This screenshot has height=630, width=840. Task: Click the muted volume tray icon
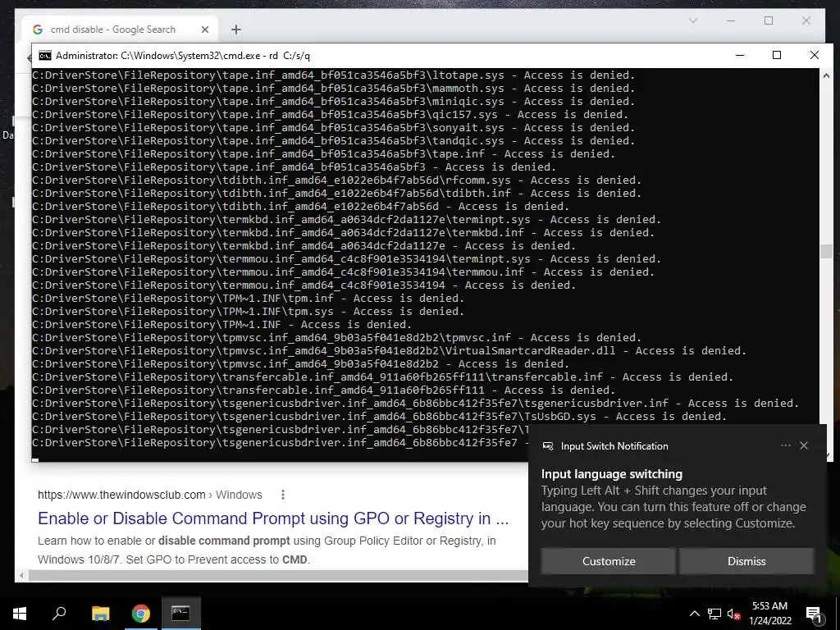point(733,614)
